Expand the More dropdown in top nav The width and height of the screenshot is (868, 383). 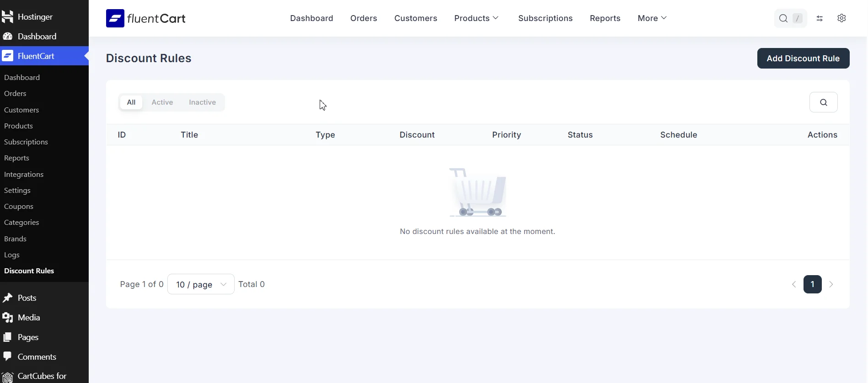coord(652,18)
